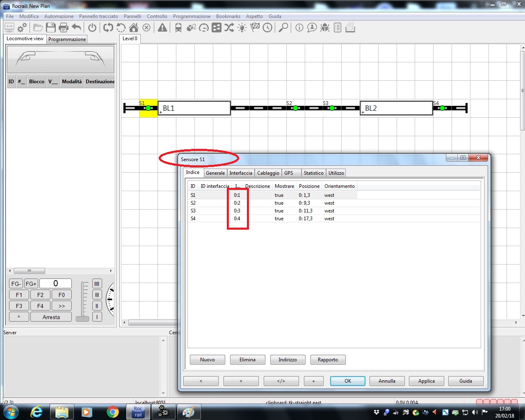Click the light bulb icon in the toolbar
The image size is (525, 420).
point(242,27)
